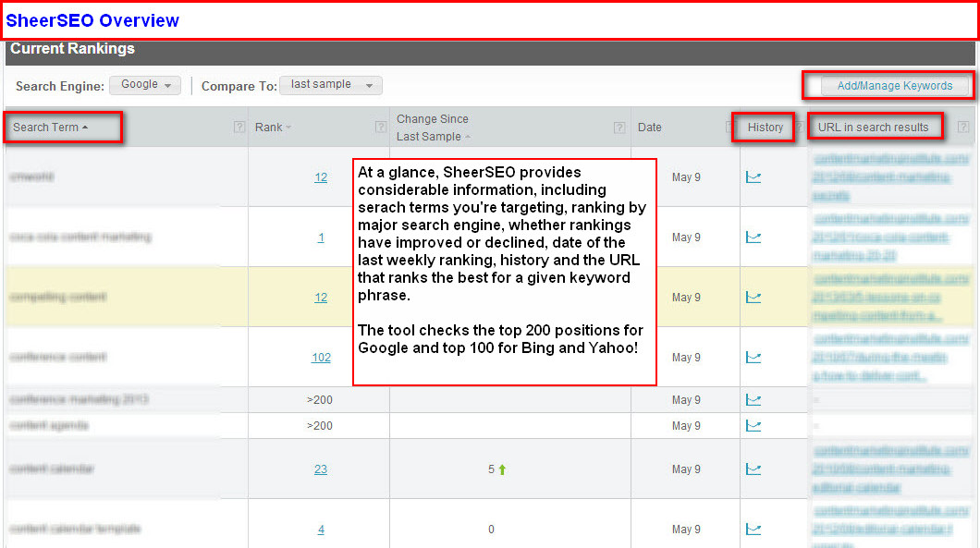This screenshot has width=980, height=548.
Task: Select the yellow highlighted keyword row term
Action: (58, 297)
